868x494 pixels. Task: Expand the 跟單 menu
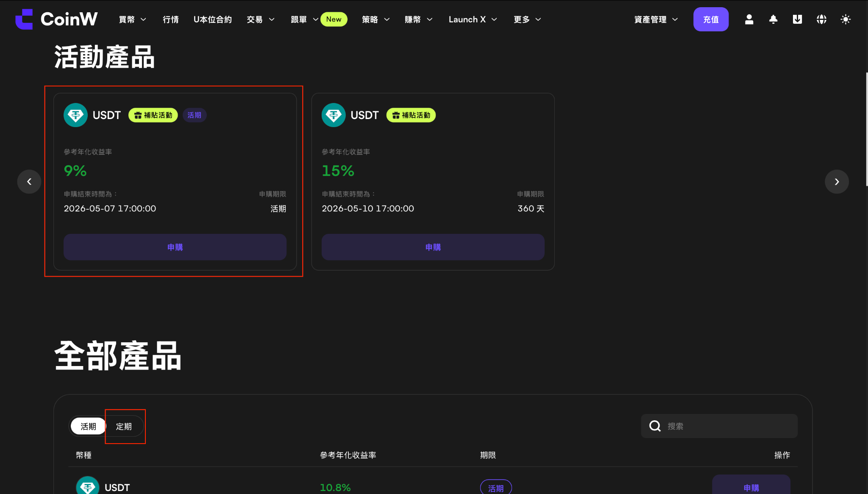pyautogui.click(x=304, y=19)
